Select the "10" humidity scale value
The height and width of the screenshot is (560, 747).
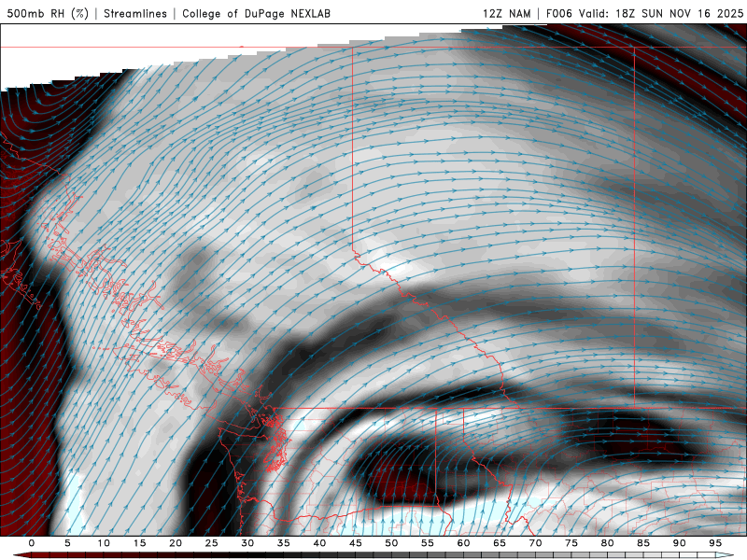click(104, 543)
